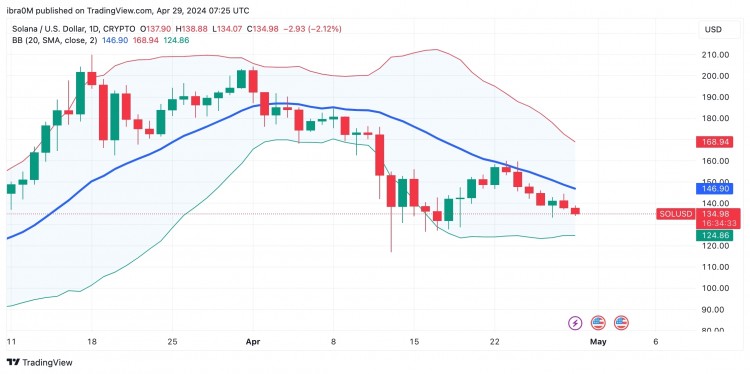Image resolution: width=750 pixels, height=374 pixels.
Task: Click the 1D interval in chart title
Action: [x=94, y=29]
